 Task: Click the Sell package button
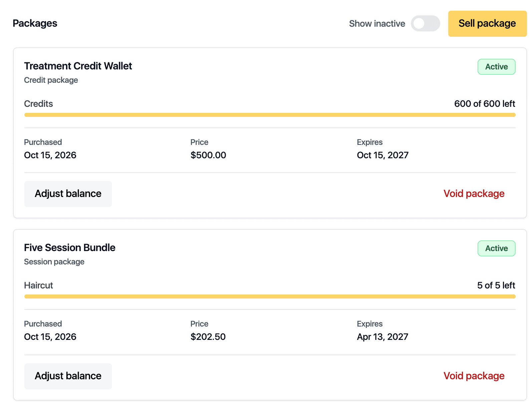[x=487, y=23]
